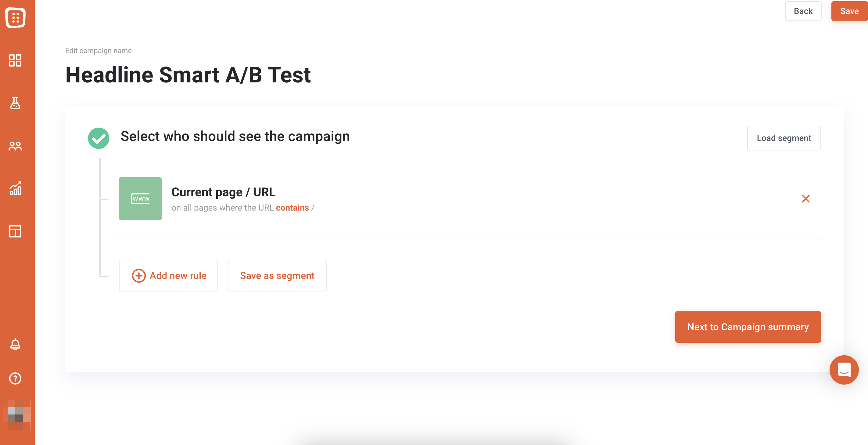Click Save button in top right corner

(849, 10)
